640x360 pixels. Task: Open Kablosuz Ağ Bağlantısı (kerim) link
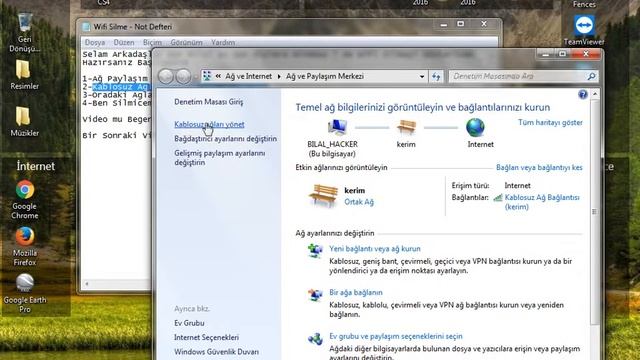542,202
